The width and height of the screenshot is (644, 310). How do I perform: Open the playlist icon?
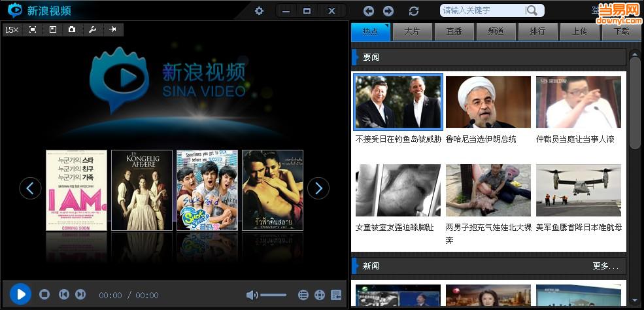tap(303, 295)
